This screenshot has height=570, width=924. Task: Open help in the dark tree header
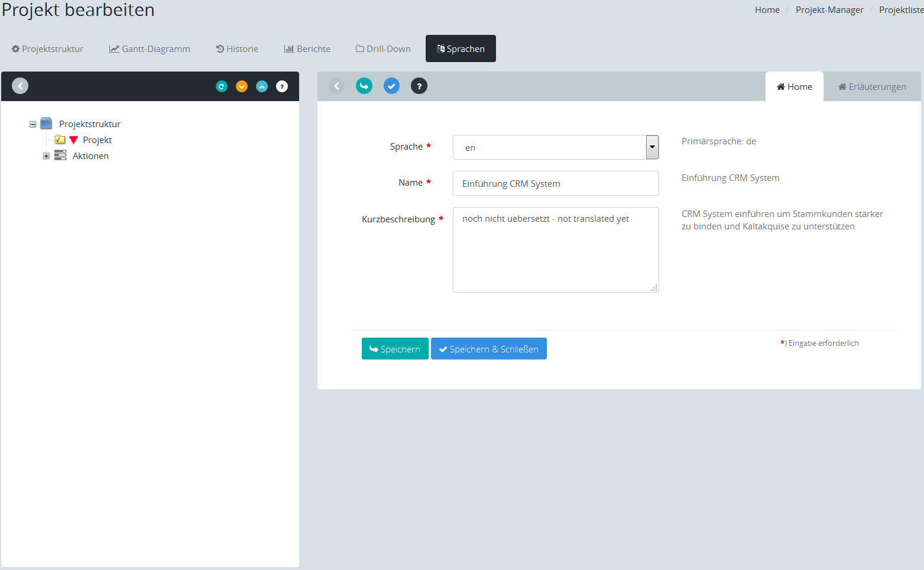coord(282,86)
